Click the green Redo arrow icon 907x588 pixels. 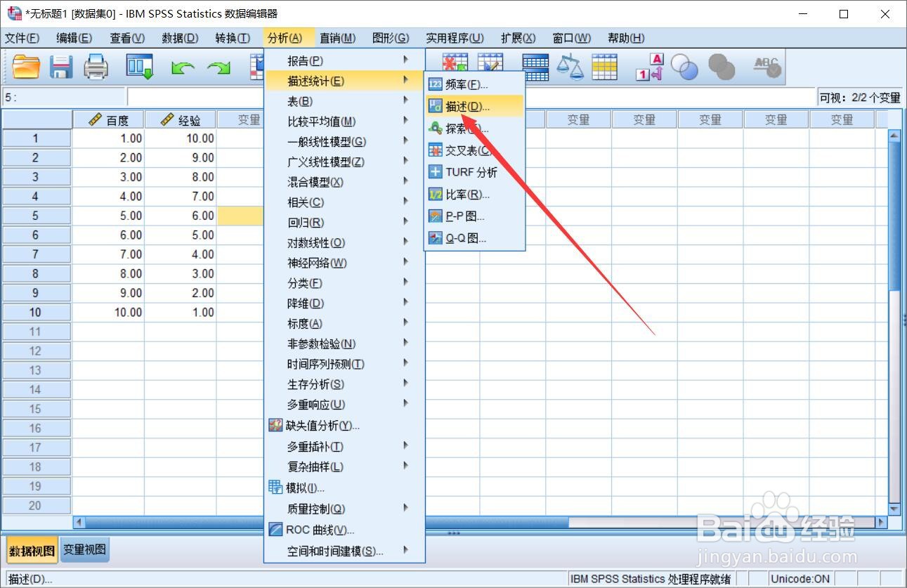(x=218, y=67)
